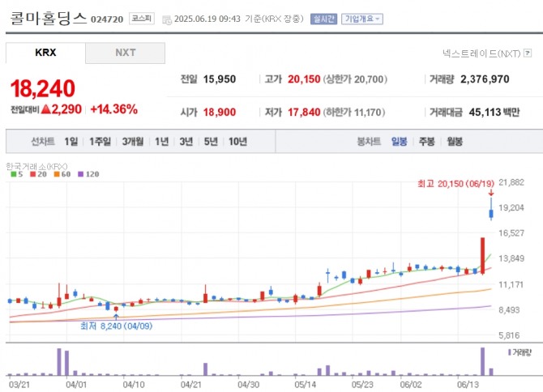Switch to the NXT tab
Screen dimensions: 543x392
[125, 53]
